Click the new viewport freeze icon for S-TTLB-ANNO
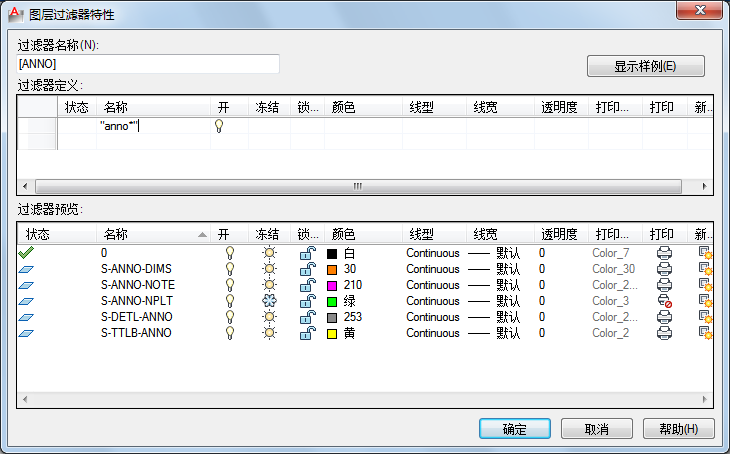Image resolution: width=730 pixels, height=454 pixels. (704, 333)
